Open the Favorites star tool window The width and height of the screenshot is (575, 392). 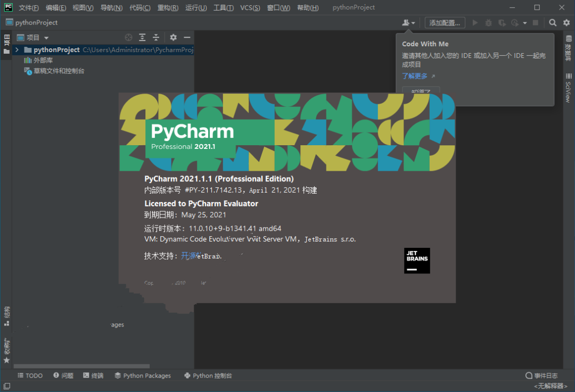coord(6,351)
